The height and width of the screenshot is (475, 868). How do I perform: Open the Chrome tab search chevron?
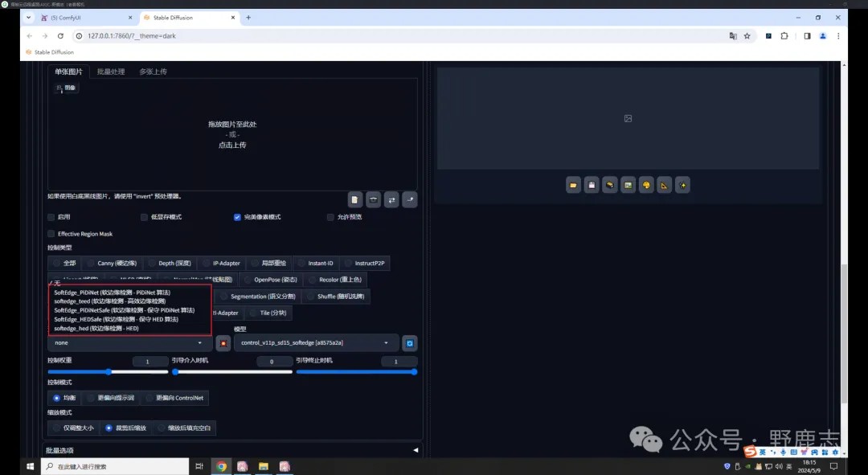coord(29,18)
